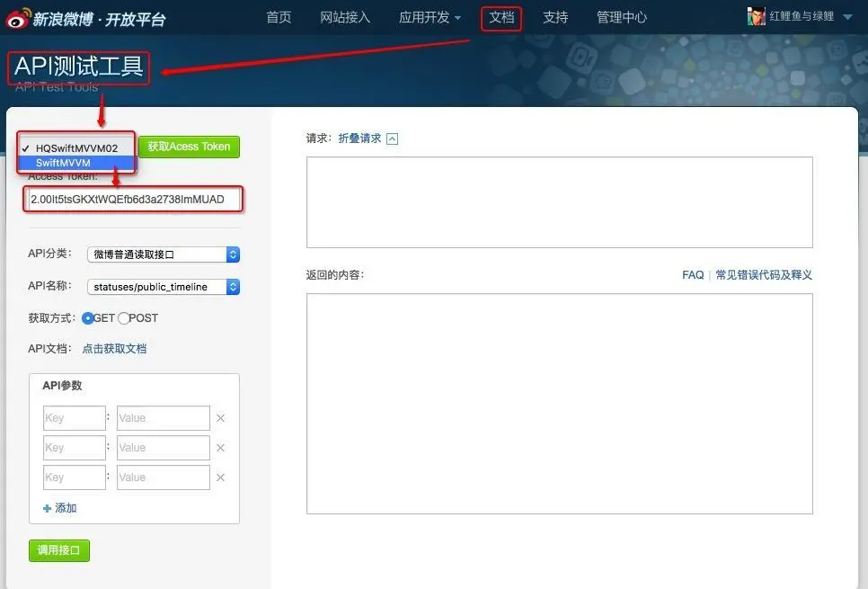Choose SwiftMVVM in the app list
Viewport: 868px width, 589px height.
[x=76, y=163]
